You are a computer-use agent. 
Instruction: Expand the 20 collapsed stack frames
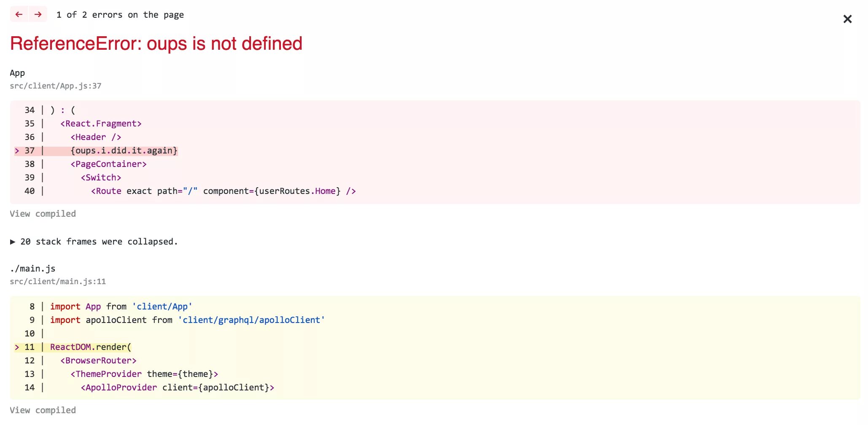pos(94,242)
